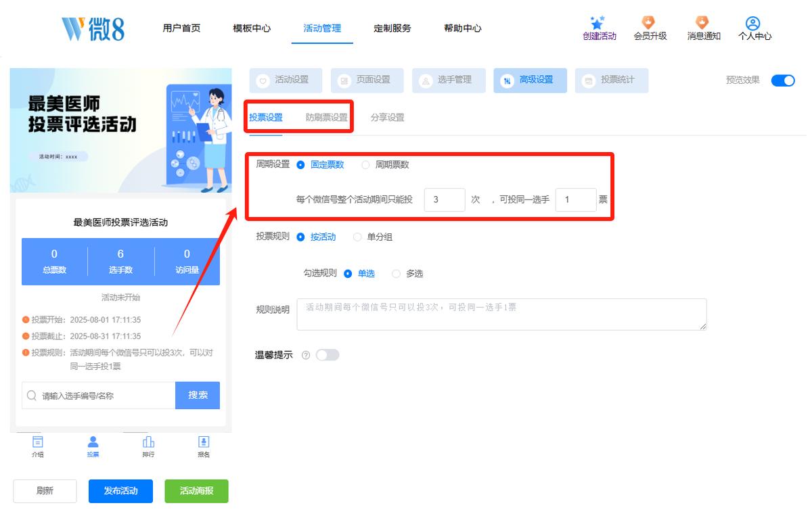This screenshot has width=812, height=518.
Task: Open 会员升级 badge icon
Action: pyautogui.click(x=648, y=22)
